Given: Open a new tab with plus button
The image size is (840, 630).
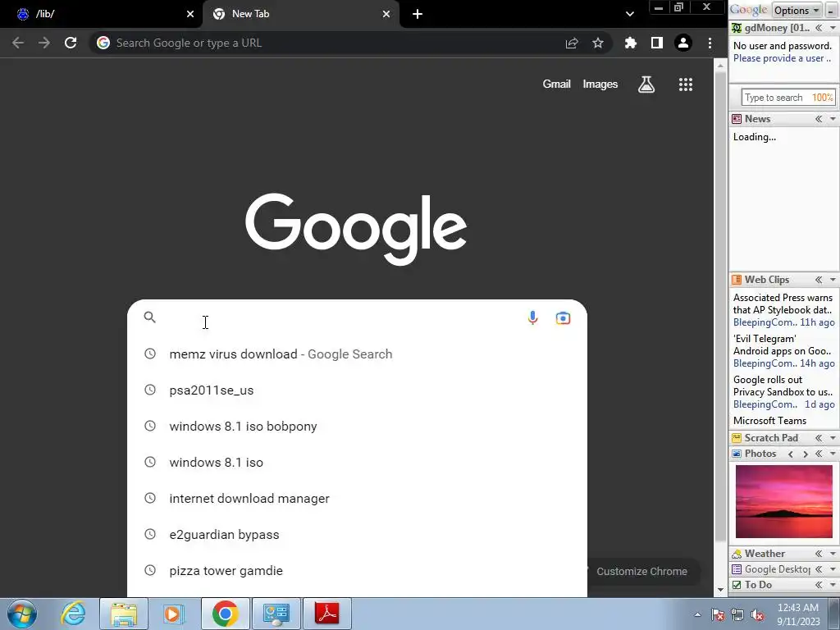Looking at the screenshot, I should pos(418,14).
